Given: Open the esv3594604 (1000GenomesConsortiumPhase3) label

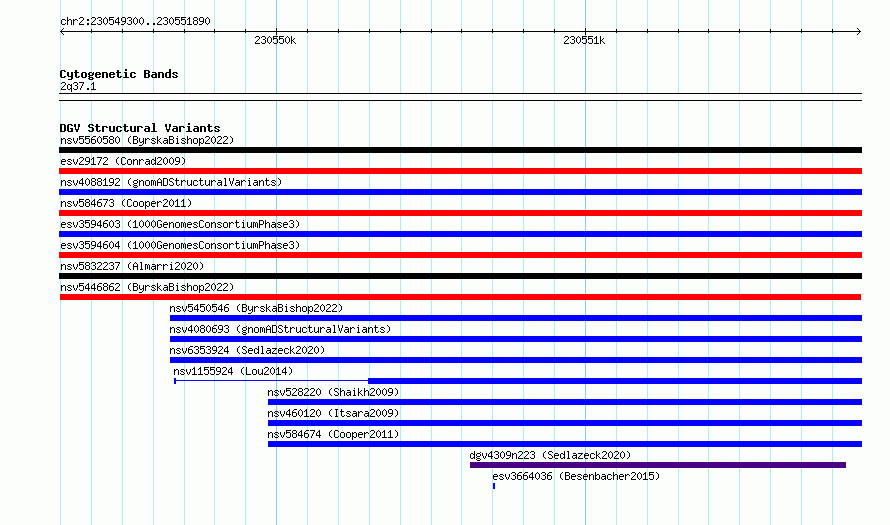Looking at the screenshot, I should (180, 245).
